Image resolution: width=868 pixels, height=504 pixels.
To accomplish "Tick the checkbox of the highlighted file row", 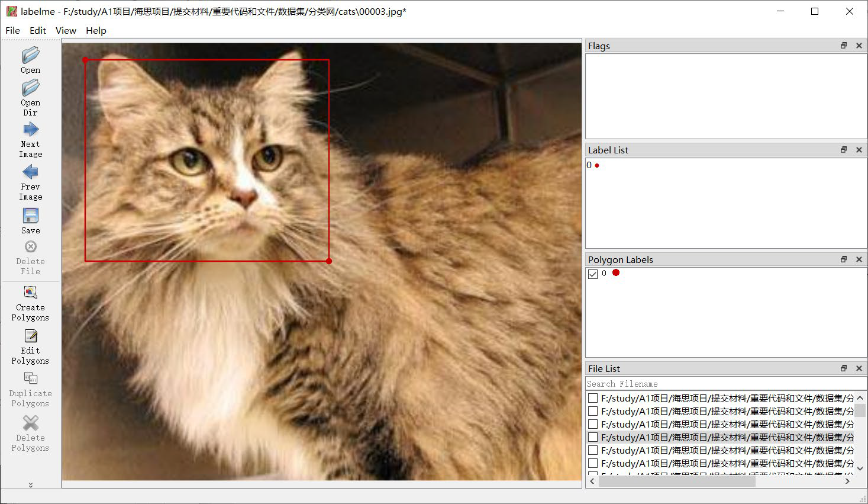I will (x=593, y=437).
